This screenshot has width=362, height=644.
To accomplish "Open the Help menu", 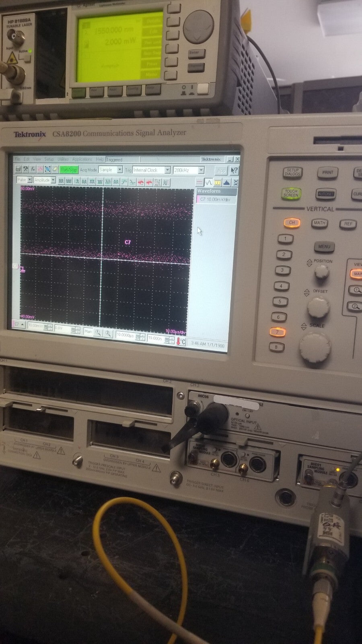I will click(x=99, y=159).
